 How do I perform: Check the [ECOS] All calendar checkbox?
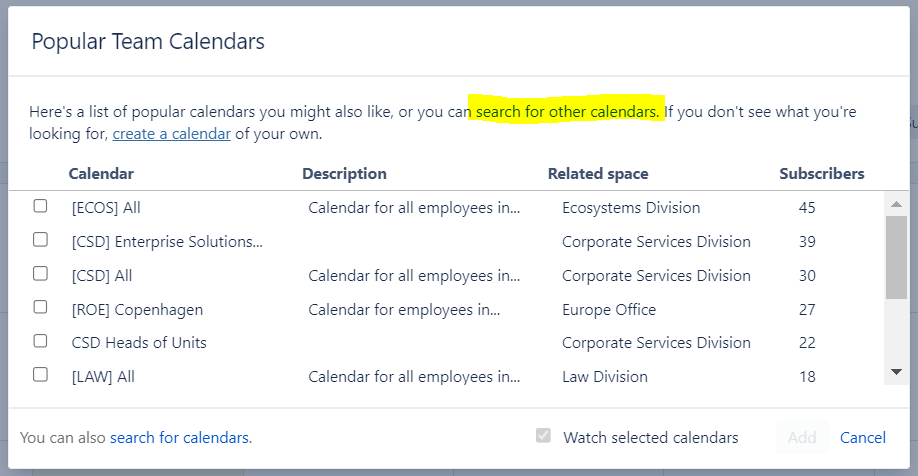point(40,206)
